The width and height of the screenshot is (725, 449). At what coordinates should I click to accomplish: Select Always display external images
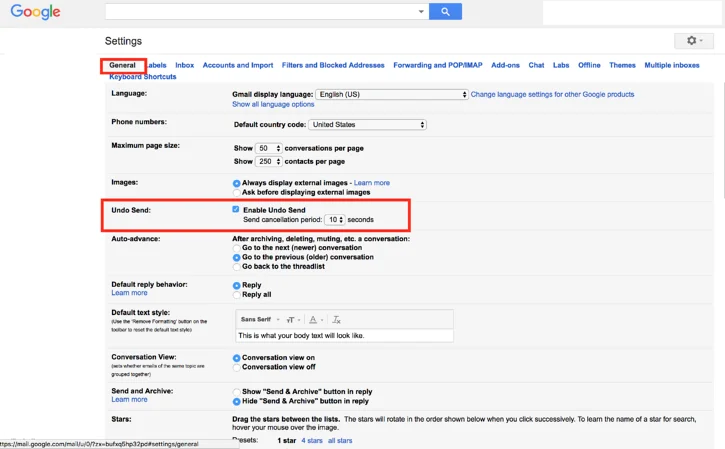236,183
